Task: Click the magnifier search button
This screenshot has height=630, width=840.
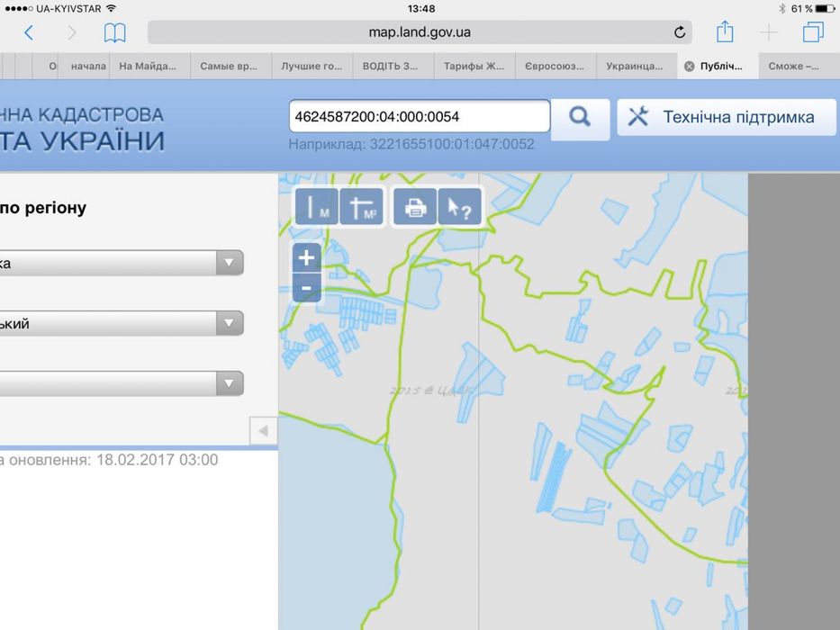Action: [580, 117]
